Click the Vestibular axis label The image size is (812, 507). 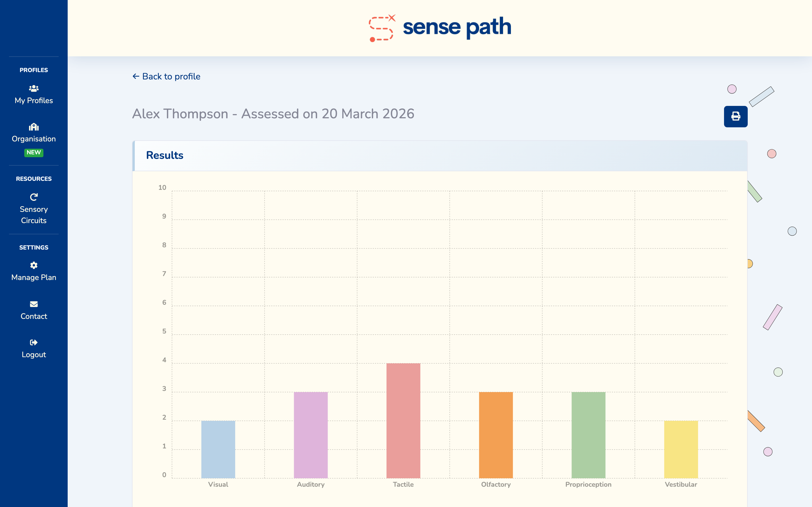[681, 484]
